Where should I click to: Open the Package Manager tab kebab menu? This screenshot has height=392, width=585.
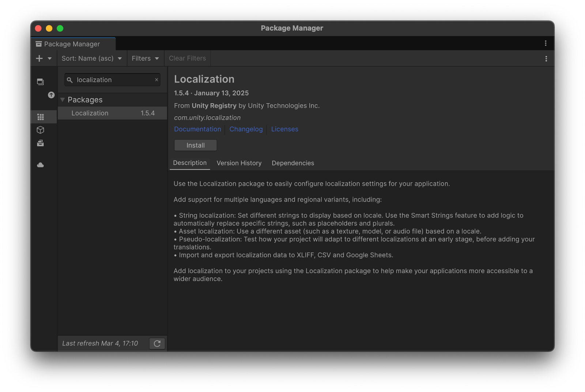pos(546,43)
